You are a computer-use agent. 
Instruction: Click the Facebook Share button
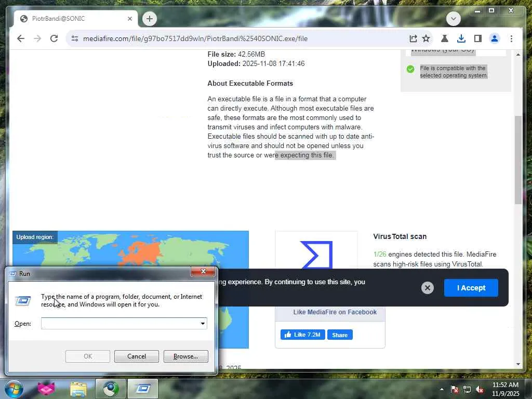point(340,335)
